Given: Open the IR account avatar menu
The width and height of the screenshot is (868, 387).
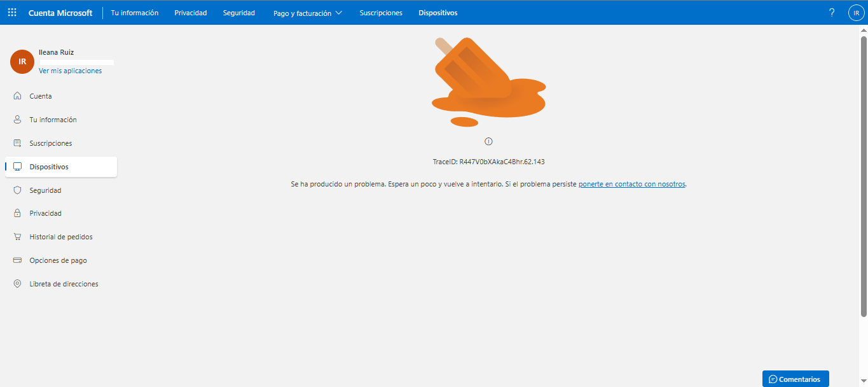Looking at the screenshot, I should pyautogui.click(x=856, y=12).
